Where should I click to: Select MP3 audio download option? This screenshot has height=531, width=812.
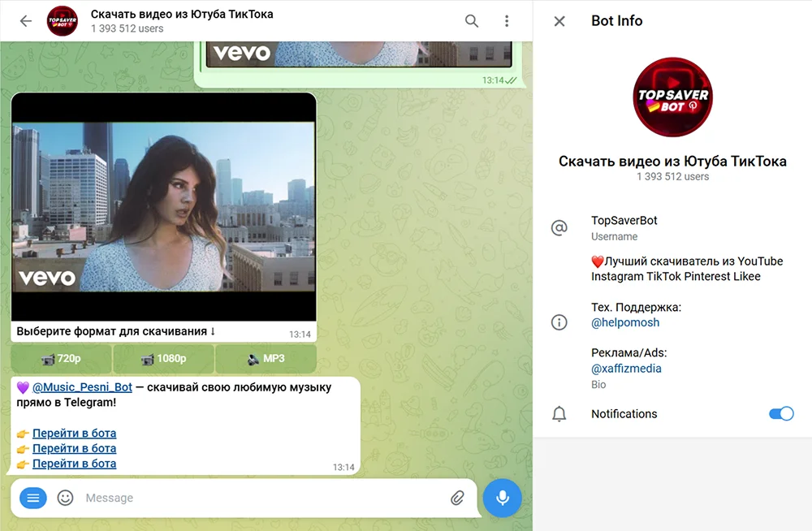click(266, 359)
